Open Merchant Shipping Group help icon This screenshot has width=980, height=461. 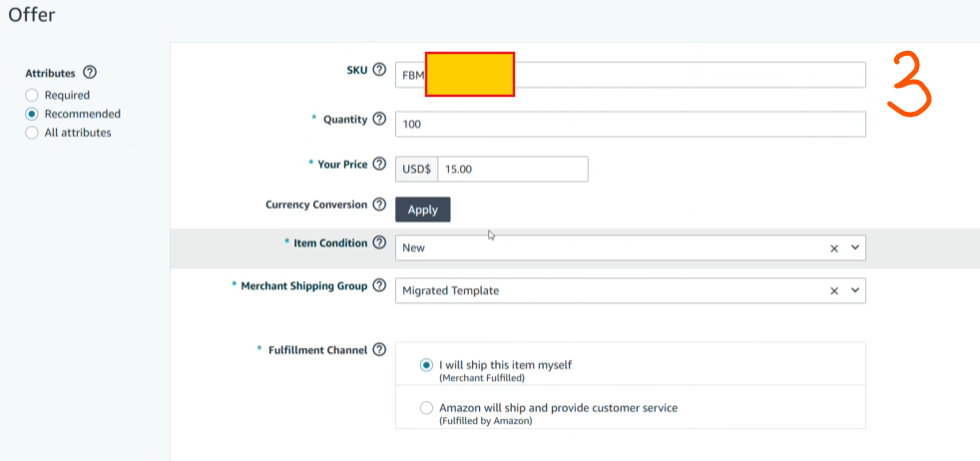[379, 285]
